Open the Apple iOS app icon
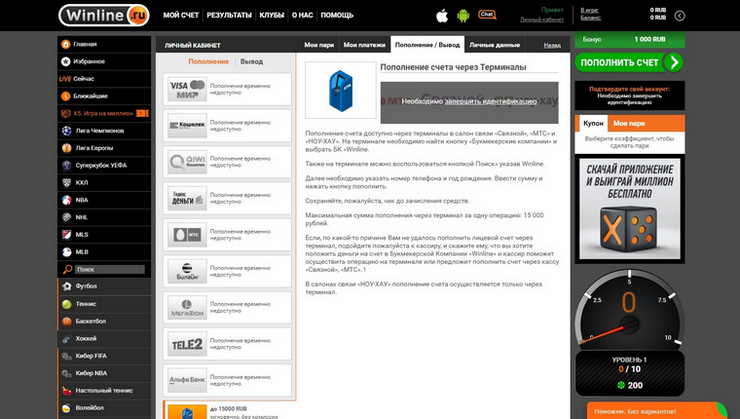Image resolution: width=740 pixels, height=419 pixels. [x=442, y=16]
